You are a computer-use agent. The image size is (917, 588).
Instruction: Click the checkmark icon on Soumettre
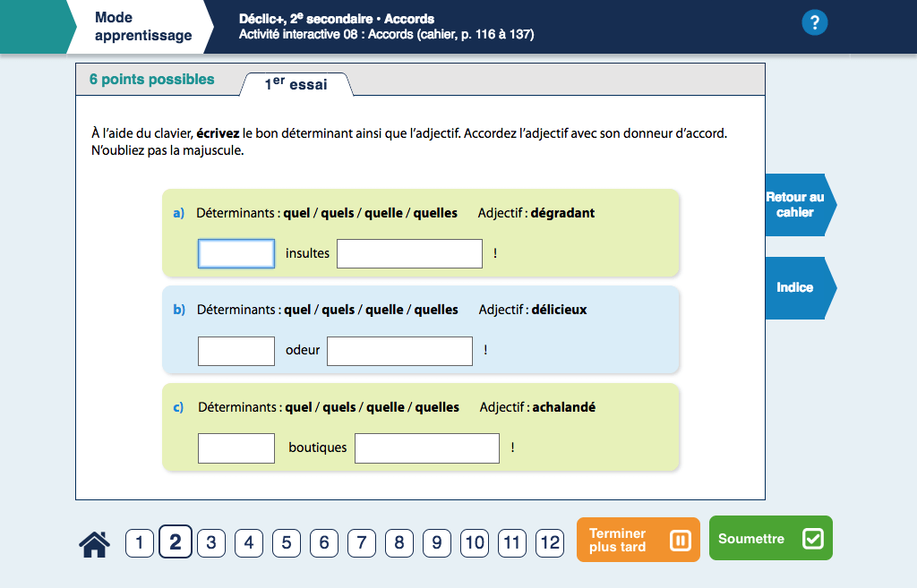tap(813, 538)
